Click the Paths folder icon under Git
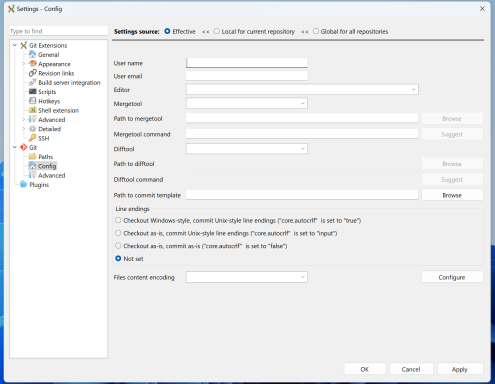This screenshot has height=384, width=495. click(x=32, y=157)
